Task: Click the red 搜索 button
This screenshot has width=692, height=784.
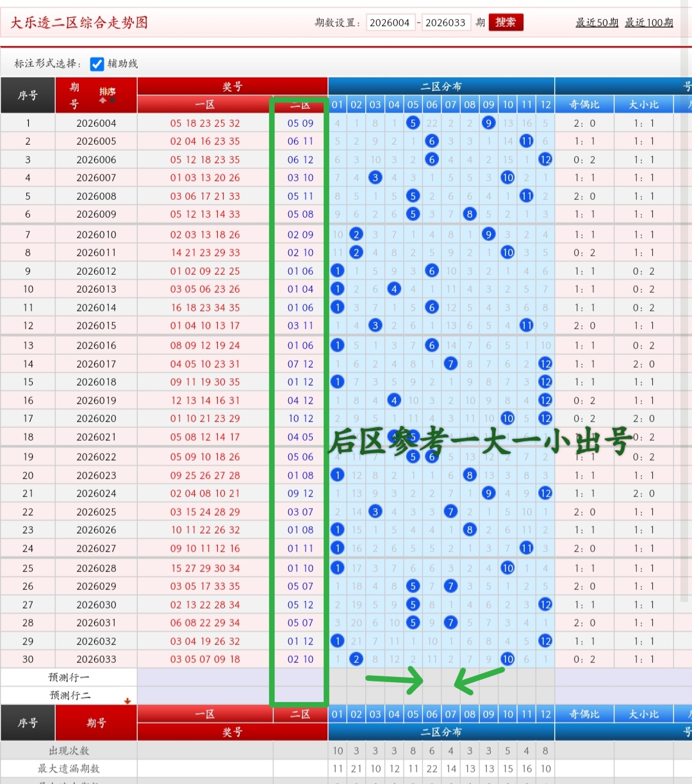Action: (x=506, y=22)
